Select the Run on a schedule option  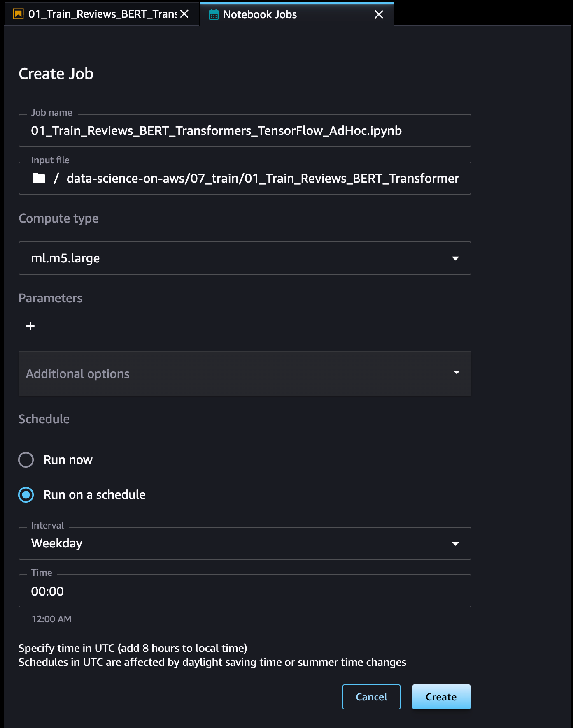click(26, 494)
